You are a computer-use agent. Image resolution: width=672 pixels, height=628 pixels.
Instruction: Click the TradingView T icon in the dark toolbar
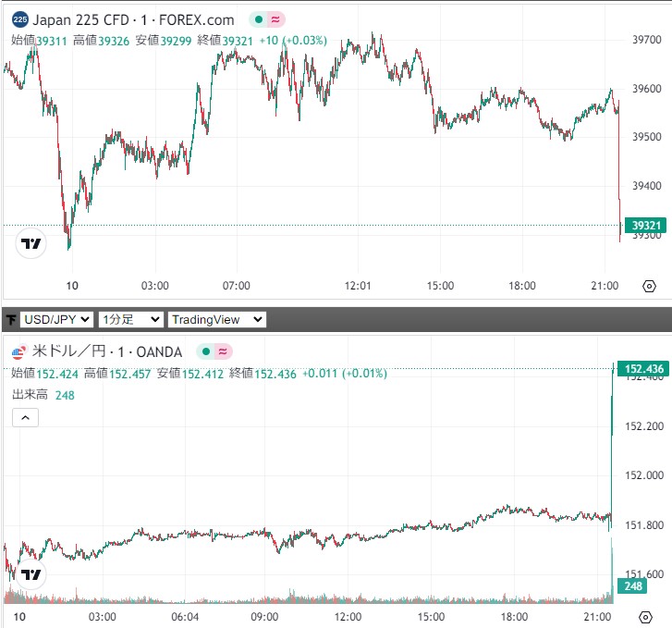click(11, 320)
